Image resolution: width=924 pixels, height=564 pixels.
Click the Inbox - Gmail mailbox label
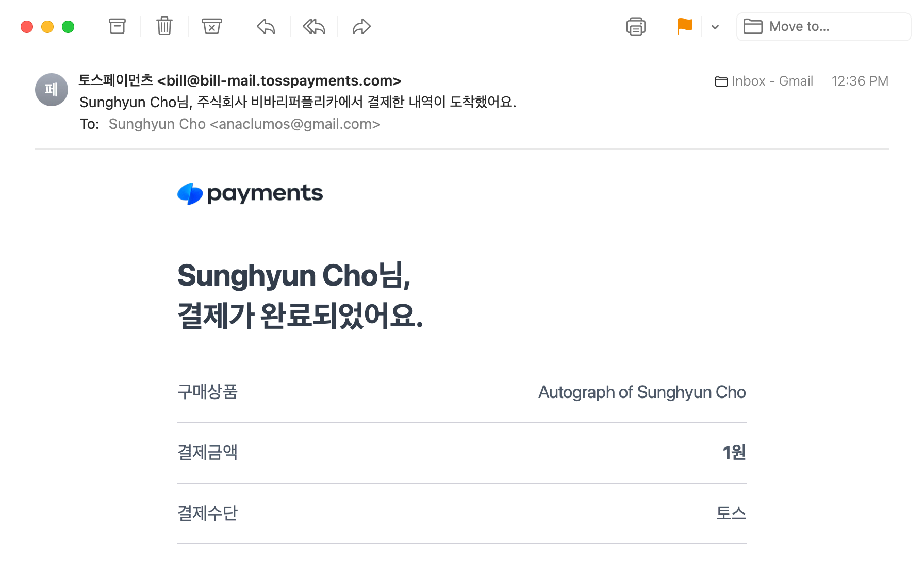(x=764, y=81)
